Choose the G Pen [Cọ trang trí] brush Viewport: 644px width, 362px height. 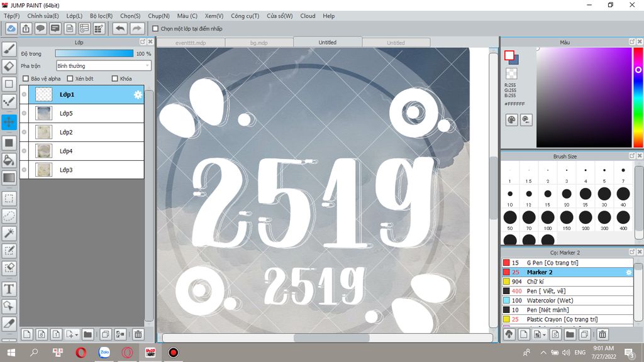click(567, 263)
